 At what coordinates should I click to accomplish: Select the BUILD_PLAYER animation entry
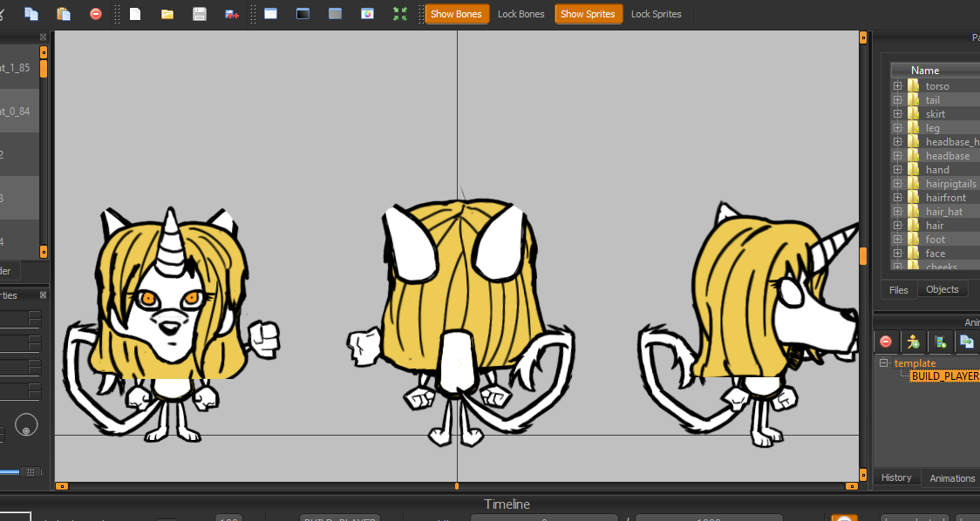[944, 376]
